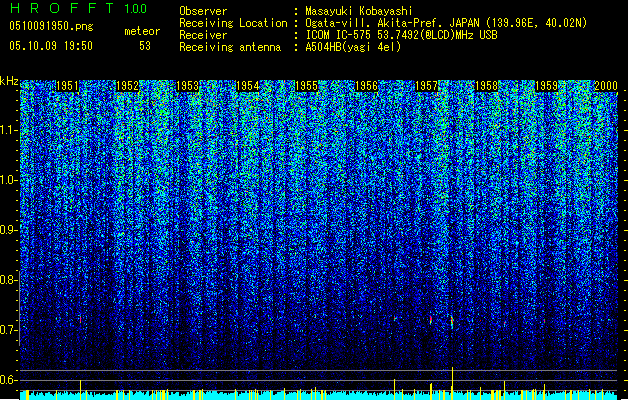
Task: Click antenna value A504HB(yagi 4el)
Action: pos(353,47)
